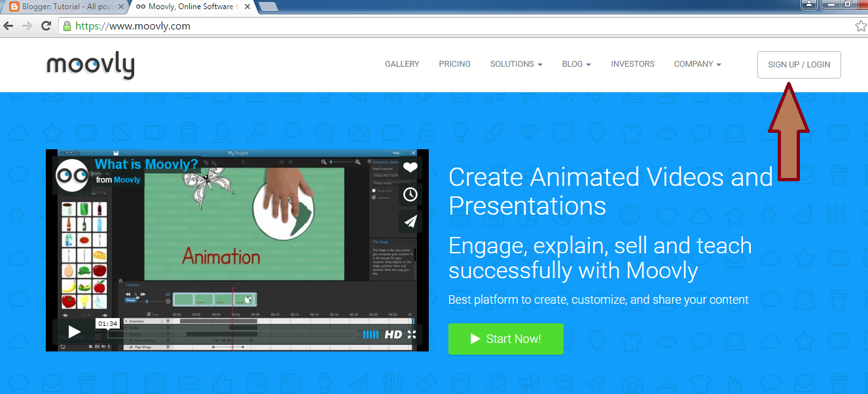This screenshot has width=868, height=394.
Task: Expand the SOLUTIONS dropdown menu
Action: click(516, 64)
